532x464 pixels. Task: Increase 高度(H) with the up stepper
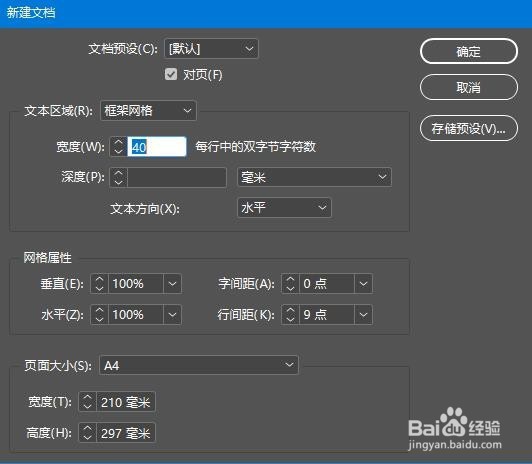tap(88, 428)
